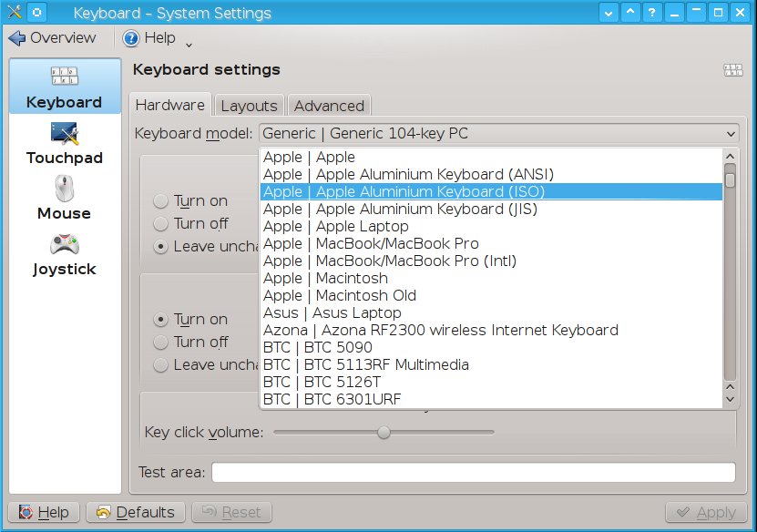Click the tools icon in title bar
The height and width of the screenshot is (532, 757).
(13, 13)
